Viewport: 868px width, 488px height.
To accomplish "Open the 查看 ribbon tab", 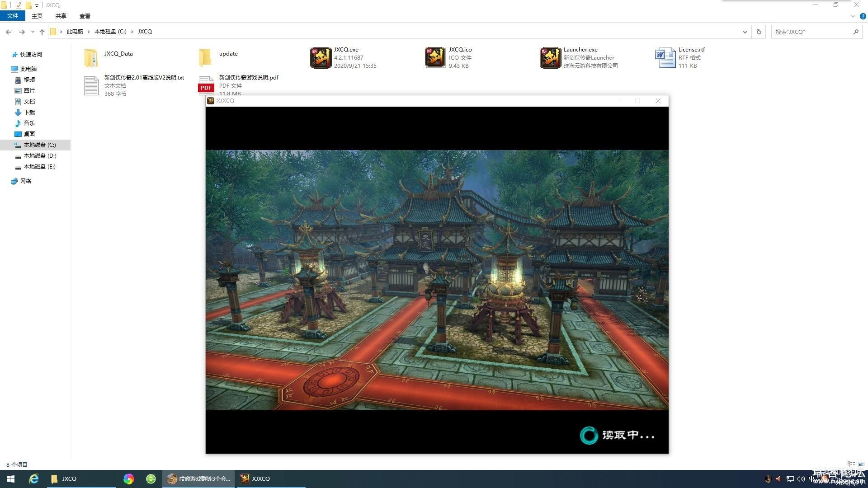I will click(85, 16).
